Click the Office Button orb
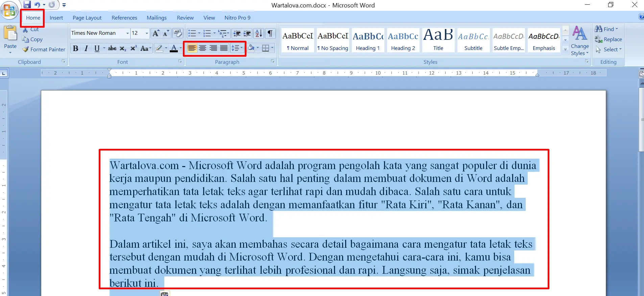 click(x=9, y=10)
